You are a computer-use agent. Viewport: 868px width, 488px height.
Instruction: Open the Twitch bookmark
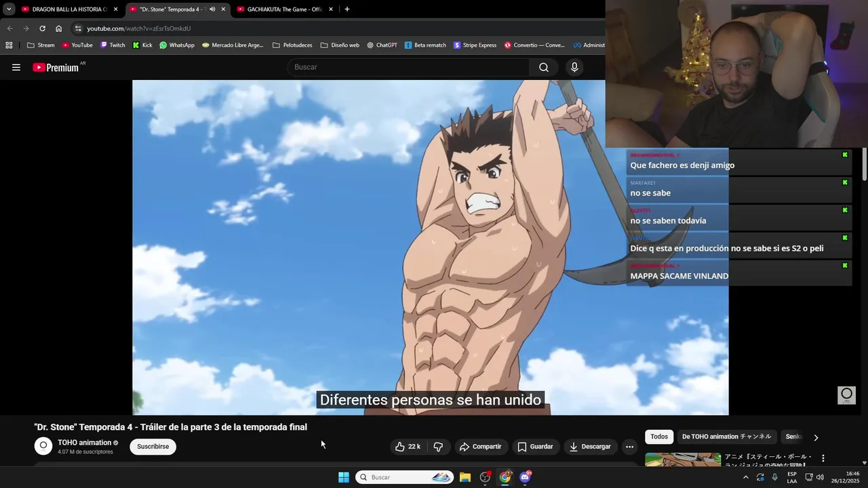(x=113, y=45)
